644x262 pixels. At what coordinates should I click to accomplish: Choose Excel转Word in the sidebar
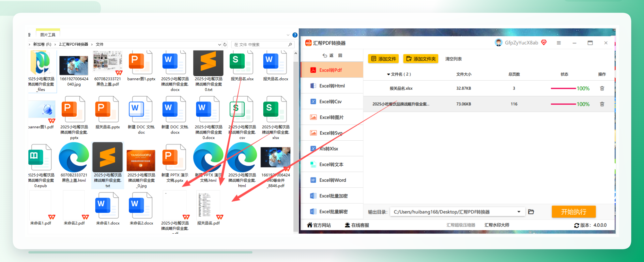[x=332, y=180]
